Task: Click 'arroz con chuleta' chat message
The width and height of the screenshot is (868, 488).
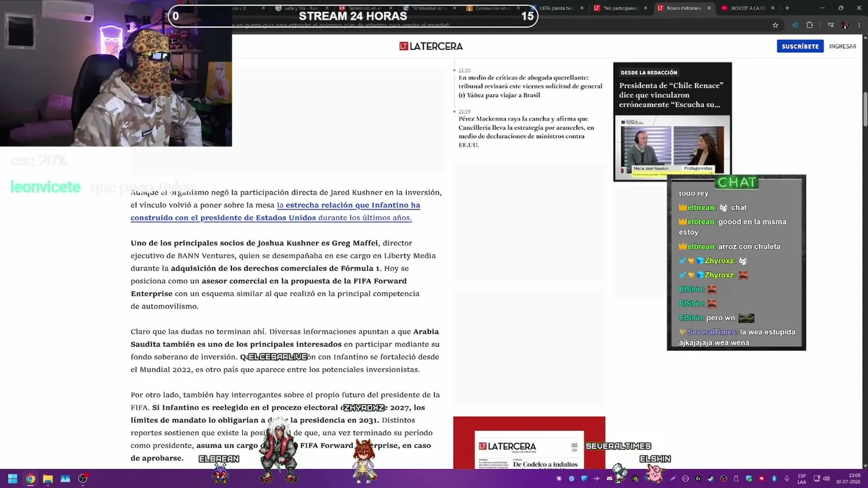Action: point(730,247)
